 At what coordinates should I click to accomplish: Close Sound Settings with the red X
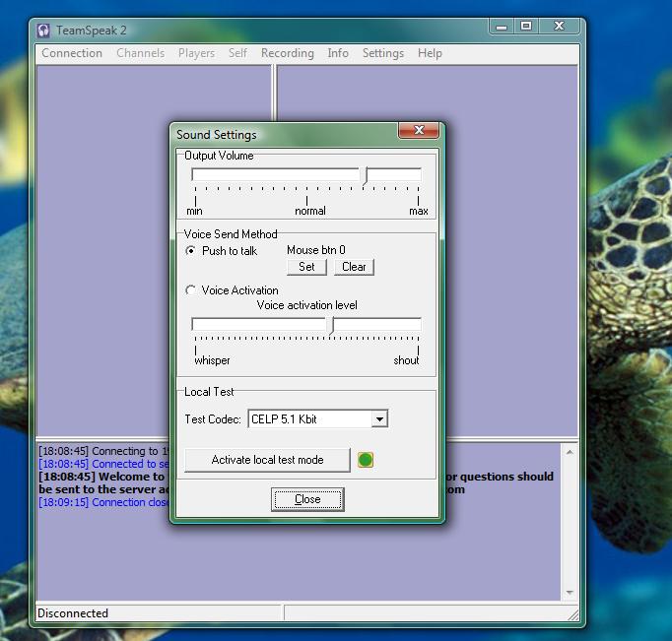419,130
